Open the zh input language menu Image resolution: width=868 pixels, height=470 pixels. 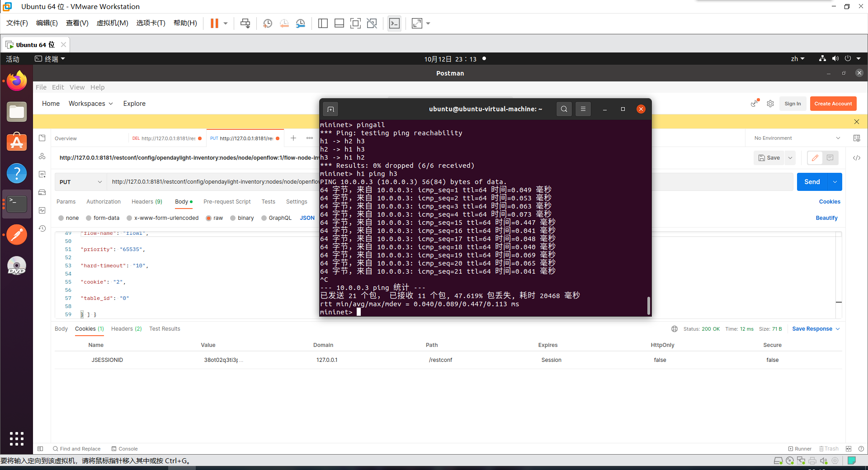[797, 59]
